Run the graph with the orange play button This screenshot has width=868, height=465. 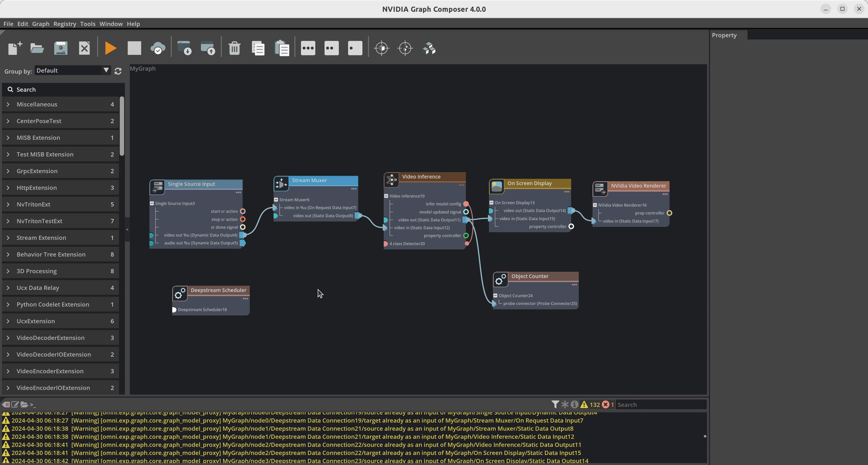pyautogui.click(x=110, y=48)
